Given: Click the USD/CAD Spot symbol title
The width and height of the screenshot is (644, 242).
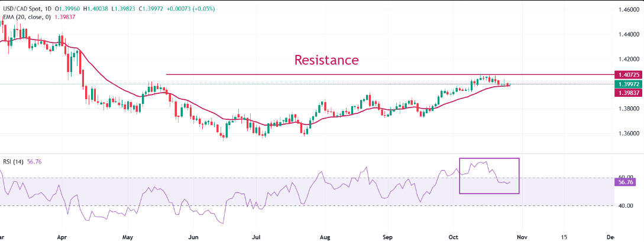Looking at the screenshot, I should (22, 9).
